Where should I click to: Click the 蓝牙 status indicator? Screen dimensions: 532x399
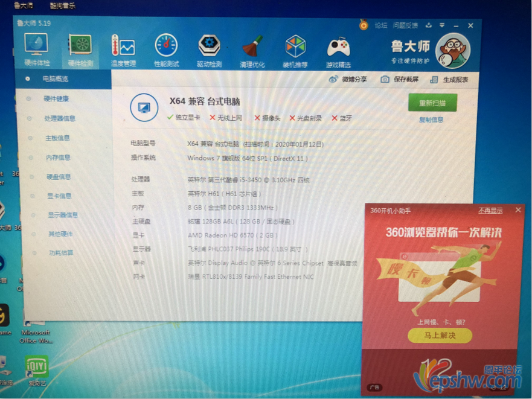coord(342,118)
